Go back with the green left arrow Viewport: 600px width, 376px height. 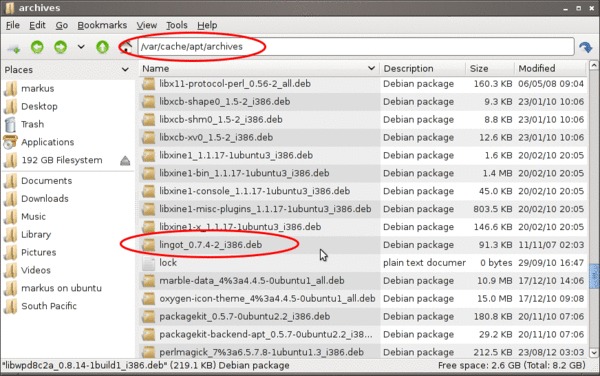(x=37, y=47)
